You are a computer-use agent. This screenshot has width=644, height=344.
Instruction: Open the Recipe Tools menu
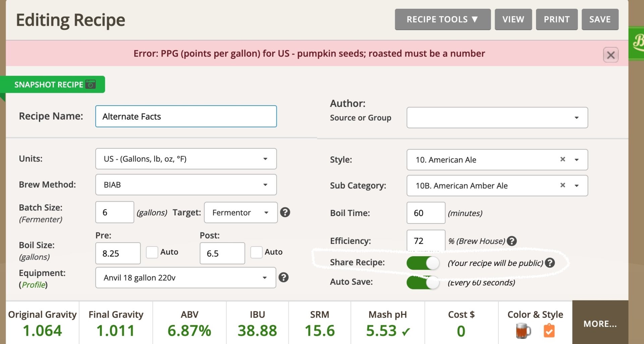442,19
